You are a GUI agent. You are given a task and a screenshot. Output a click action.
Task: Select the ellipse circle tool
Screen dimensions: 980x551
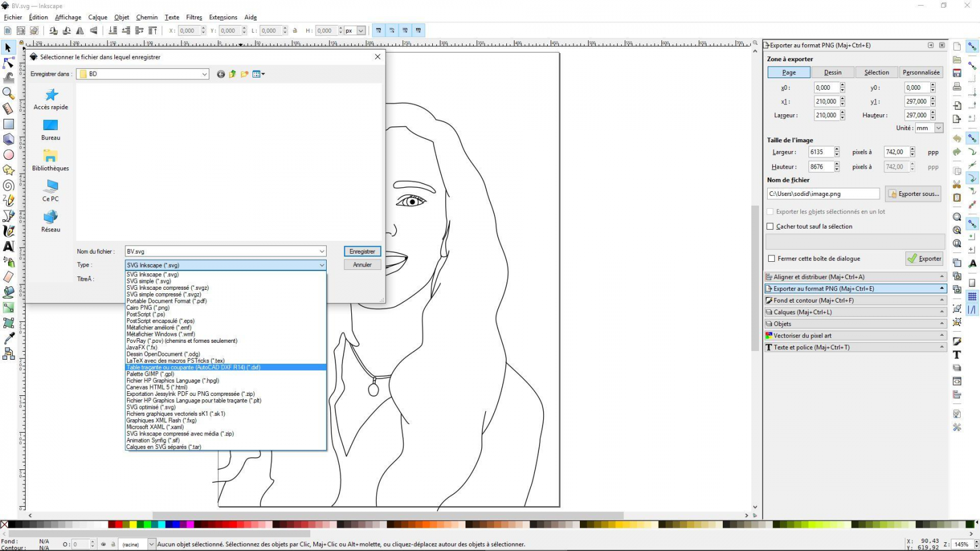pyautogui.click(x=8, y=155)
